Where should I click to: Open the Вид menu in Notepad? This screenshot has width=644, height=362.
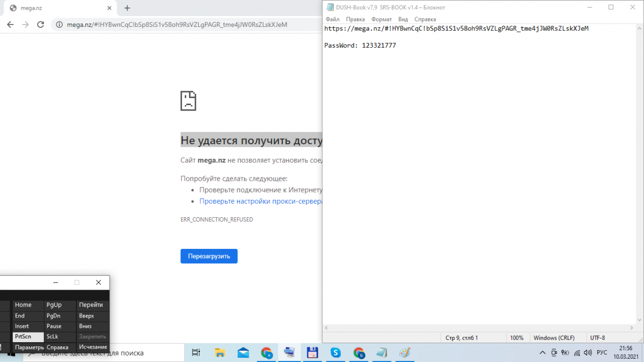(x=403, y=19)
